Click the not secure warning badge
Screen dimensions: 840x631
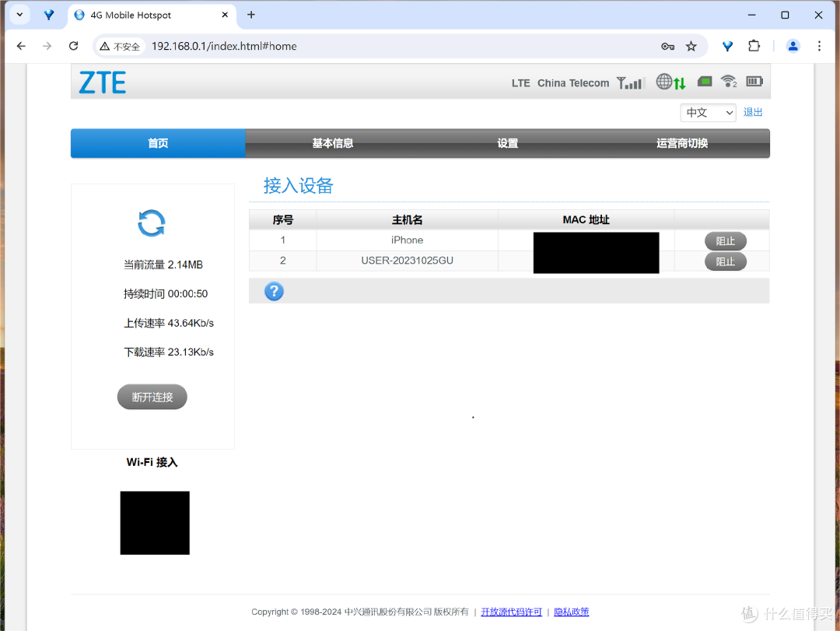(120, 47)
